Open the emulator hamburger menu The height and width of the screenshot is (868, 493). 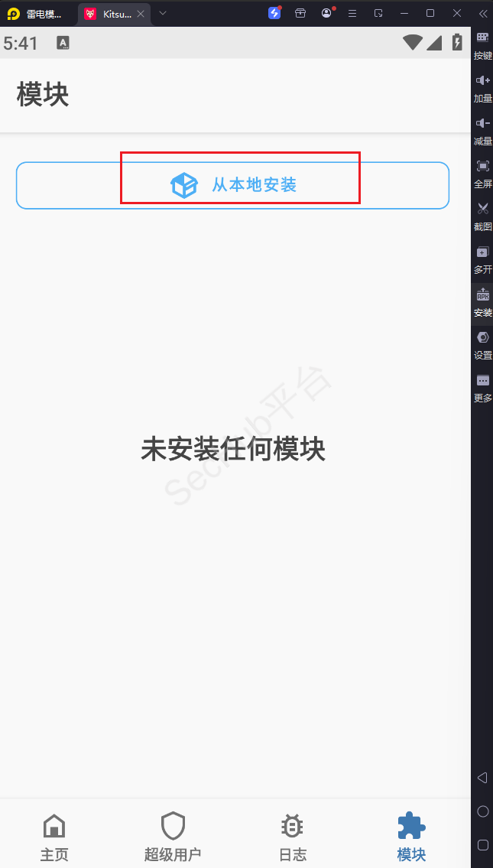click(352, 13)
